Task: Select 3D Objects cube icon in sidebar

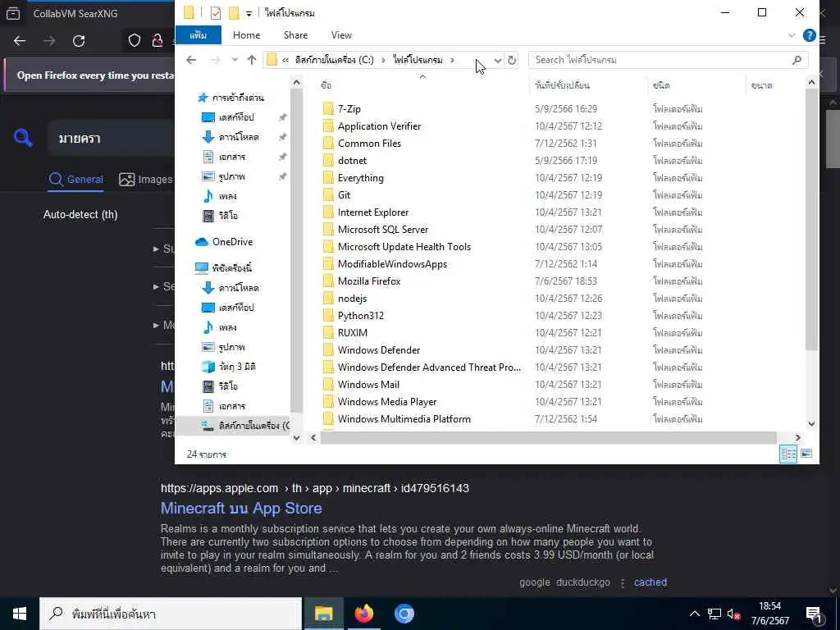Action: click(x=208, y=367)
